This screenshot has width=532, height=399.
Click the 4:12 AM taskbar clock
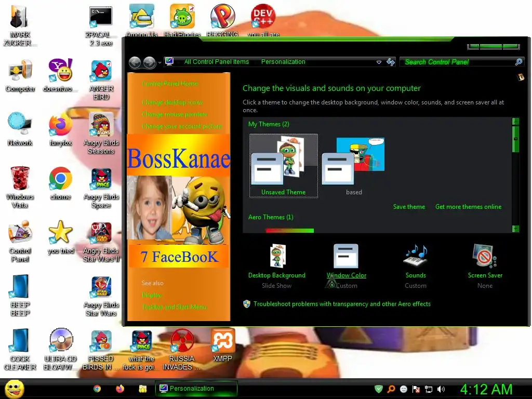pyautogui.click(x=486, y=389)
